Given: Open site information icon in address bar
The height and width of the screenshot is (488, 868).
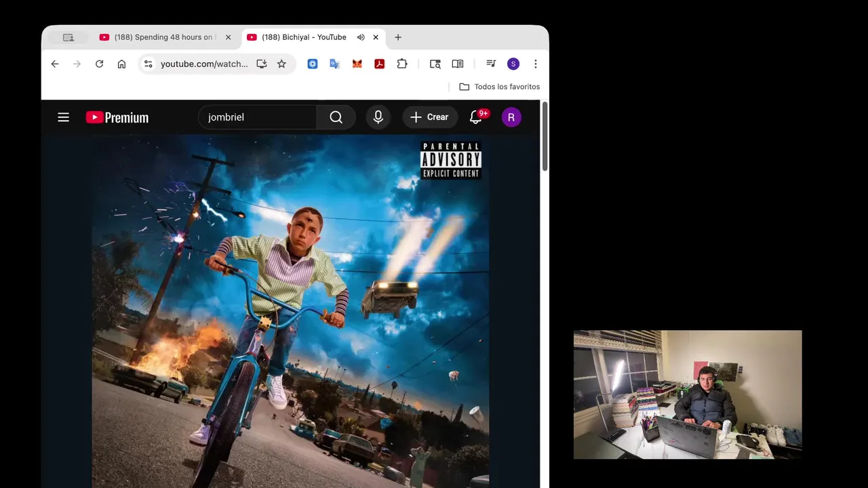Looking at the screenshot, I should (x=149, y=64).
